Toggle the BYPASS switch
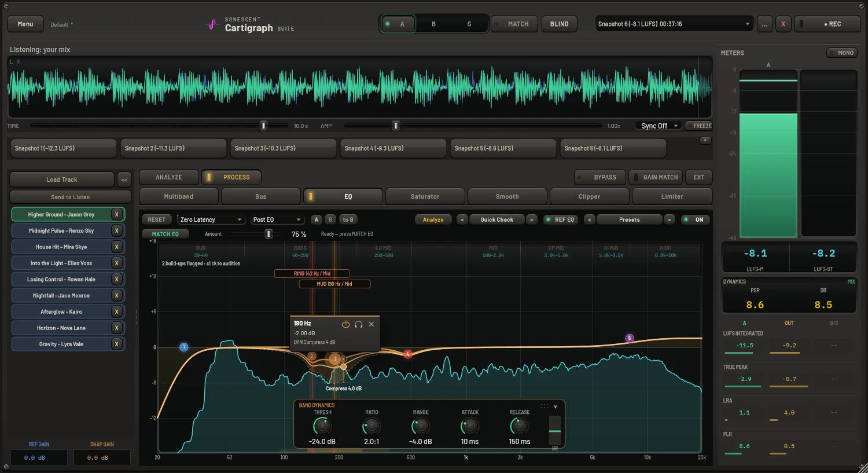The height and width of the screenshot is (473, 868). click(x=599, y=177)
